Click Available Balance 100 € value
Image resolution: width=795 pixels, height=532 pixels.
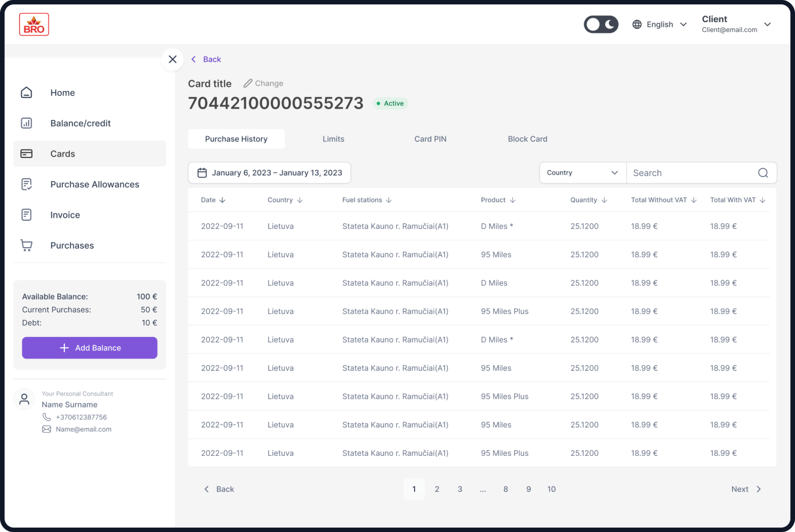point(147,297)
